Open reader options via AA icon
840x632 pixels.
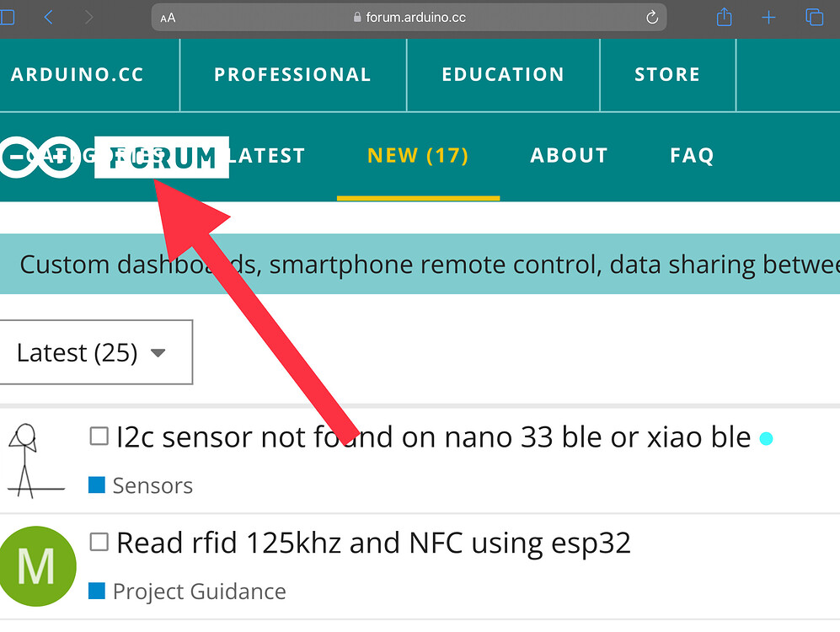click(168, 19)
